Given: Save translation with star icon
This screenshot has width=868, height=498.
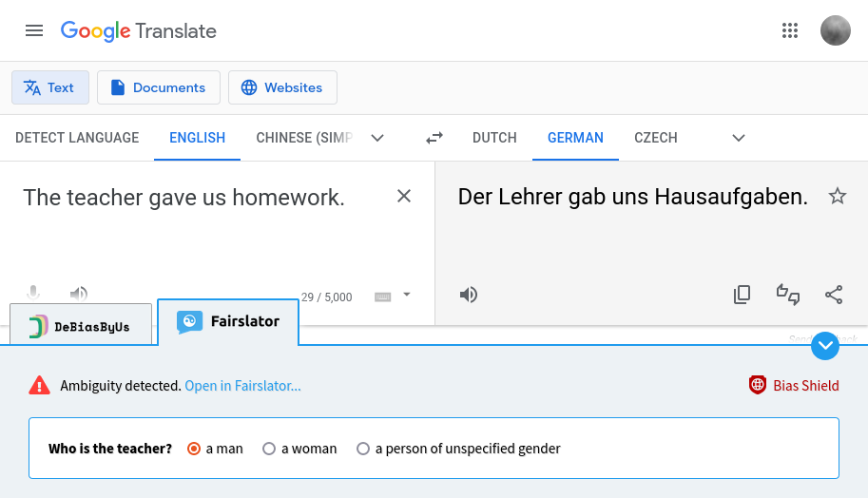Looking at the screenshot, I should click(x=837, y=196).
